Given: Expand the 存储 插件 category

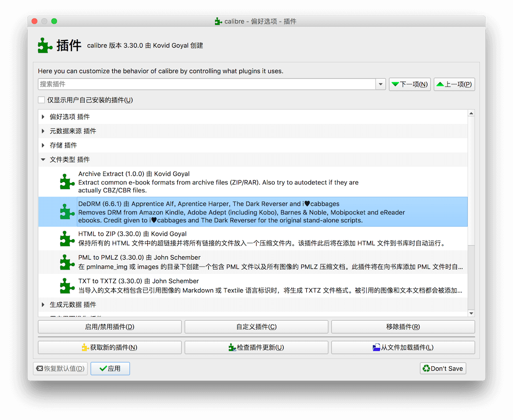Looking at the screenshot, I should pos(43,145).
